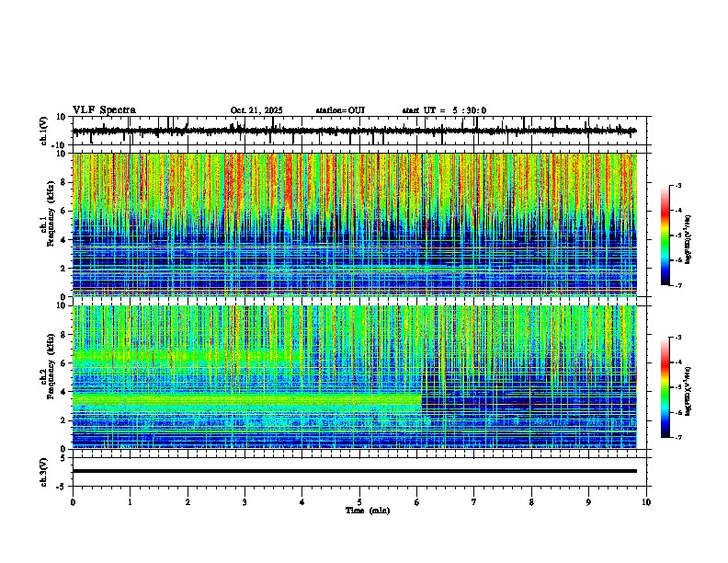Click the time axis tick label '0'
728x563 pixels.
click(x=73, y=502)
